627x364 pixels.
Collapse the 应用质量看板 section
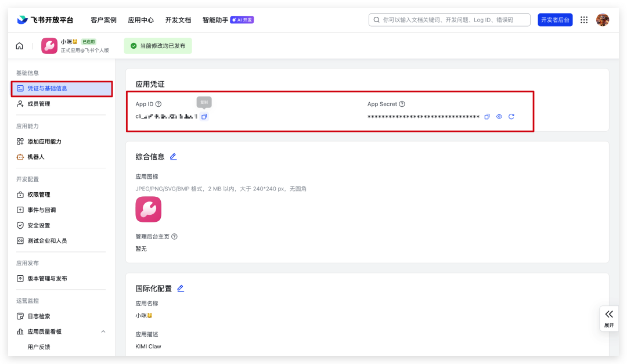[x=103, y=331]
